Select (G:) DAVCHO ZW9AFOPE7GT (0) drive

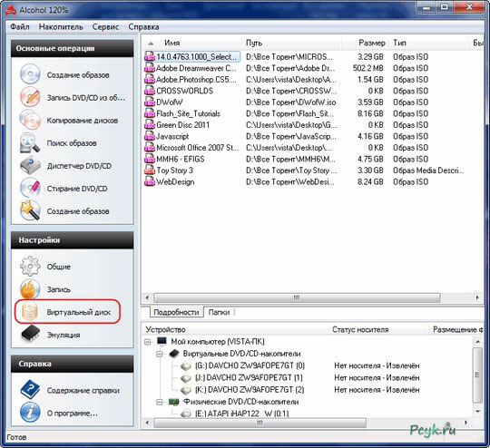250,365
